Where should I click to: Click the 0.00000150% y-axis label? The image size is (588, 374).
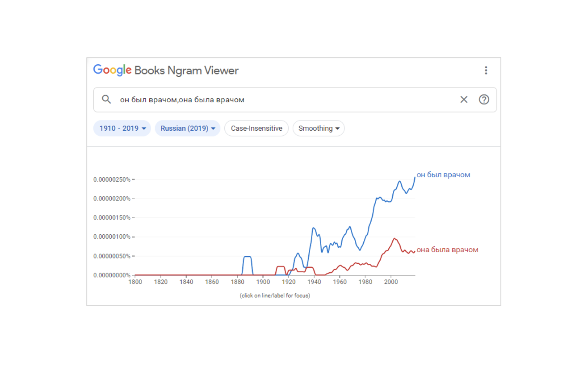(112, 218)
